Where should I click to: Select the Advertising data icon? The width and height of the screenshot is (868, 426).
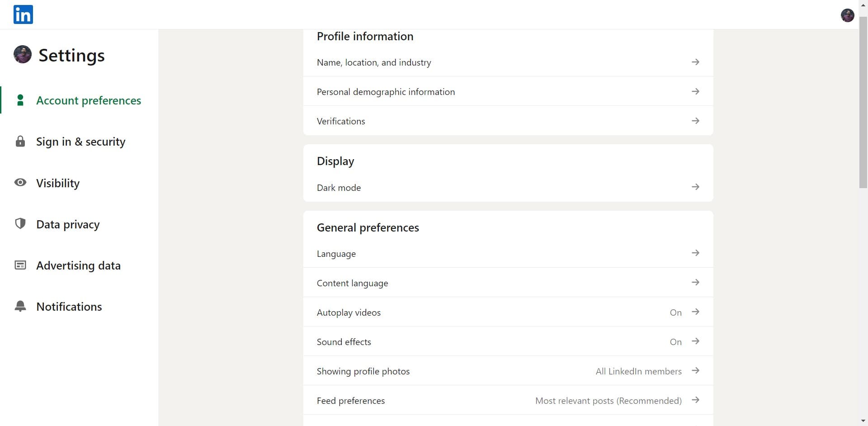[x=20, y=265]
